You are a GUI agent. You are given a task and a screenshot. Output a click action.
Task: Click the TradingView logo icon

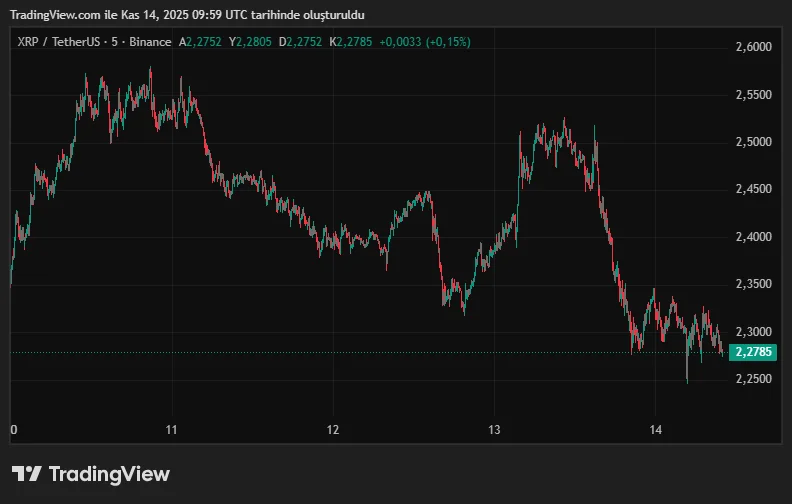coord(27,474)
